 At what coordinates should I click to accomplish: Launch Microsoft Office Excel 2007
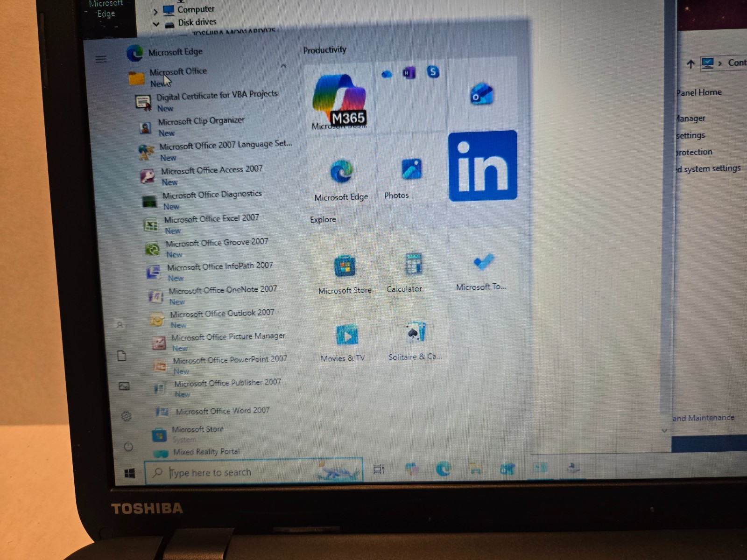click(x=201, y=224)
